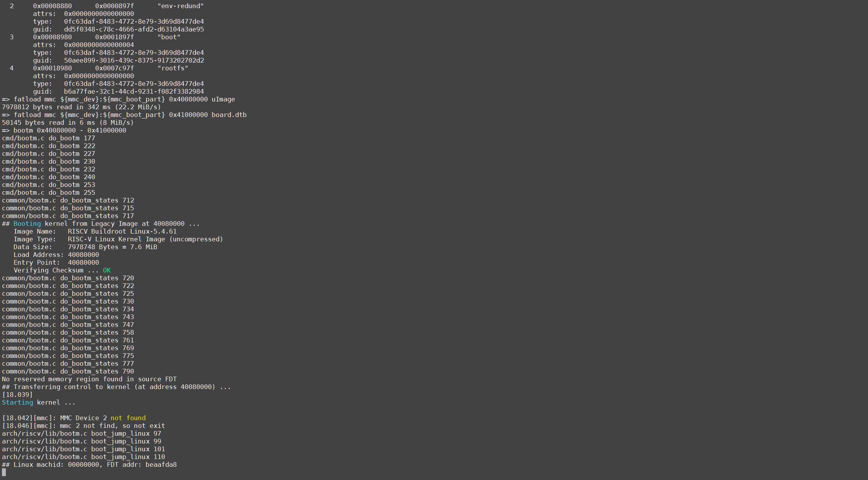Click the green 'OK' checksum result
This screenshot has width=868, height=480.
106,270
